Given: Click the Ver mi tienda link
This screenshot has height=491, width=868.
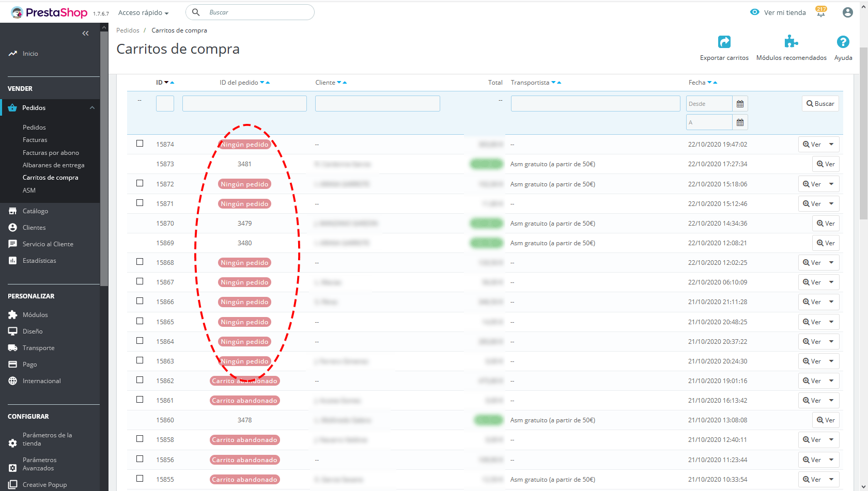Looking at the screenshot, I should [785, 12].
